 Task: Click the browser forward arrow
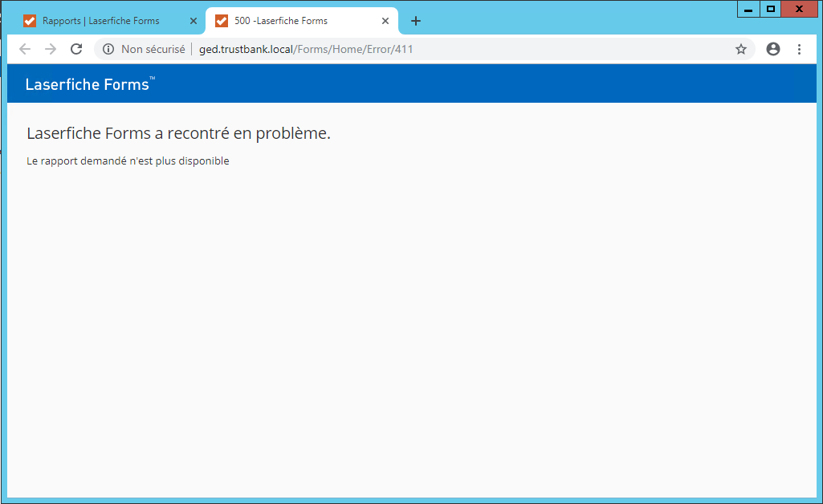tap(51, 49)
